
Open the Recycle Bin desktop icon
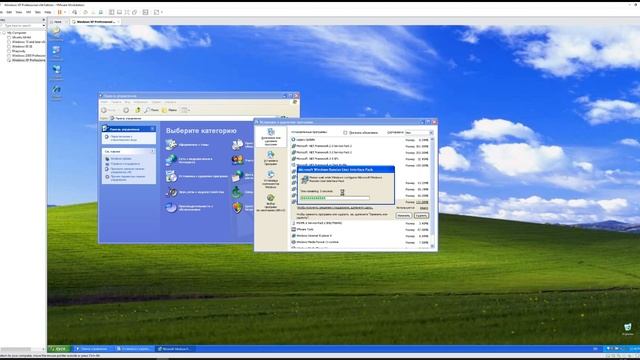627,329
